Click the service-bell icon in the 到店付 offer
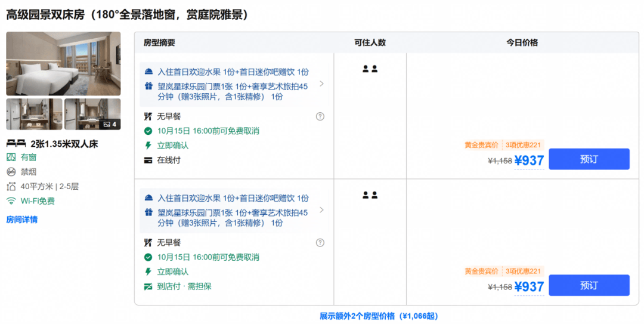 [x=148, y=198]
